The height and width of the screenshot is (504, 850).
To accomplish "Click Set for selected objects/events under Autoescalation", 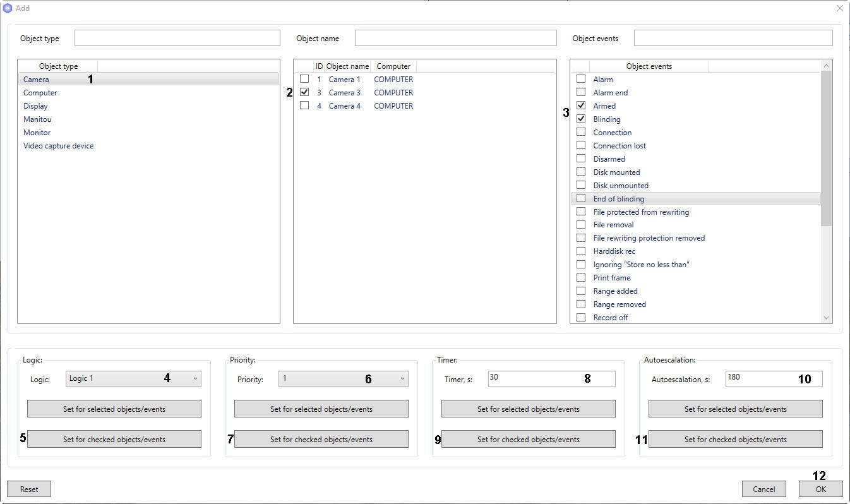I will pyautogui.click(x=736, y=409).
